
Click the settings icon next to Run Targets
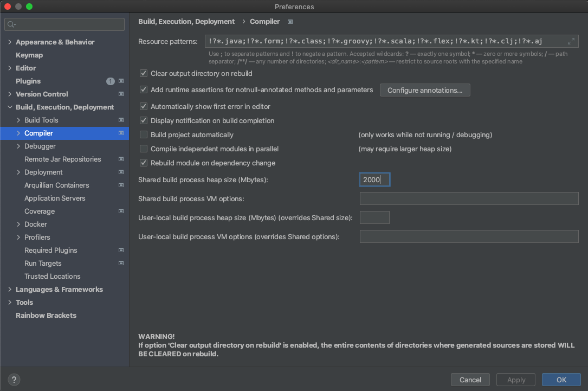coord(120,263)
